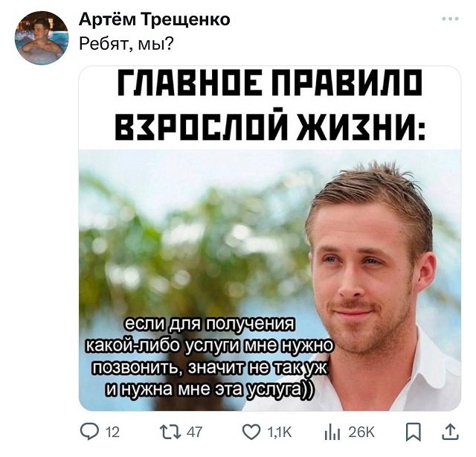Click the view count 26K
This screenshot has width=476, height=457.
[x=361, y=432]
